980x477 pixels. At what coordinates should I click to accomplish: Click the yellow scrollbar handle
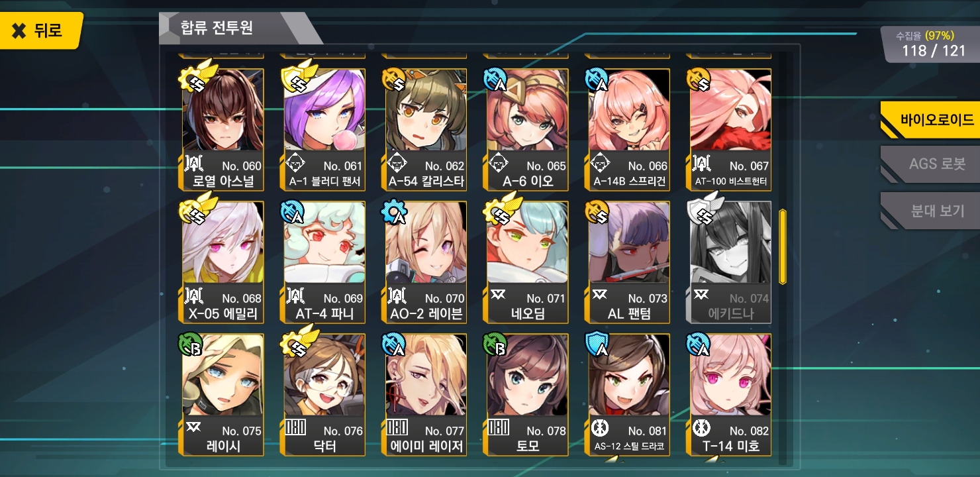(x=783, y=246)
